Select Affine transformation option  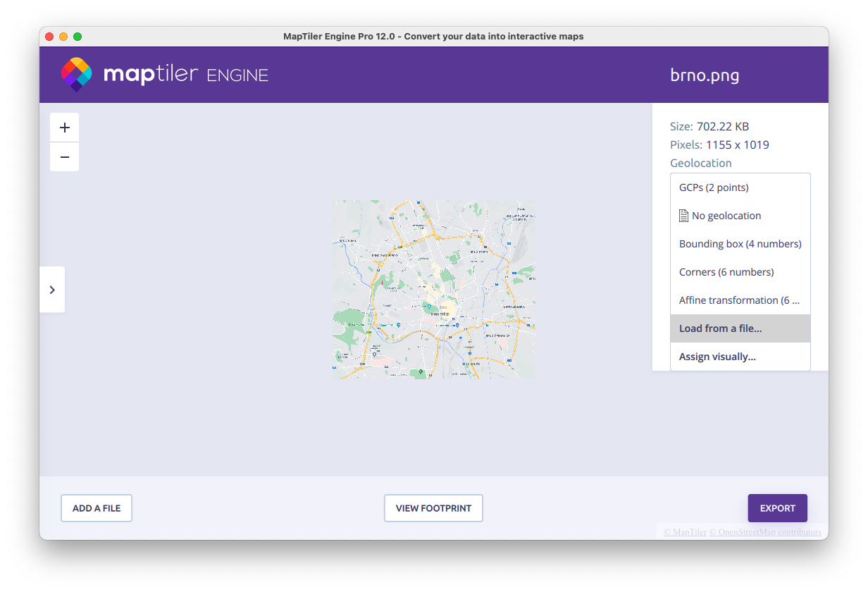(x=739, y=300)
